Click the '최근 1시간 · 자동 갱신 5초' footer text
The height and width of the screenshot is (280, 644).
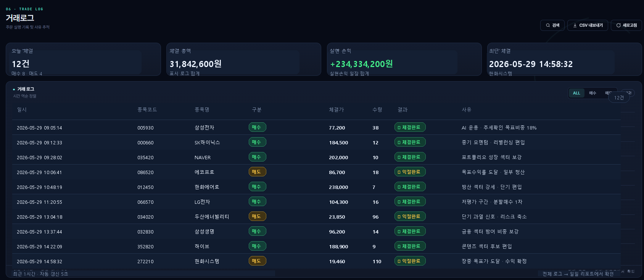pos(40,274)
